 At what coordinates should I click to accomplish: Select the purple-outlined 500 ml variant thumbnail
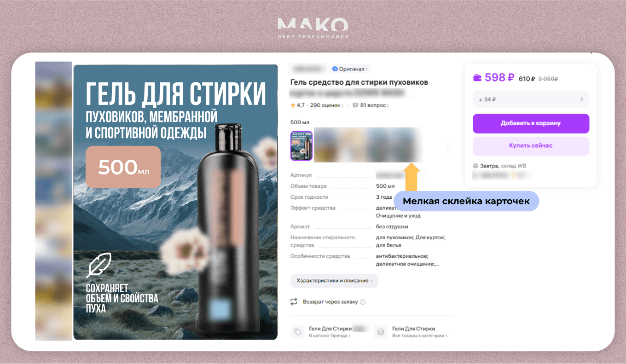point(301,146)
